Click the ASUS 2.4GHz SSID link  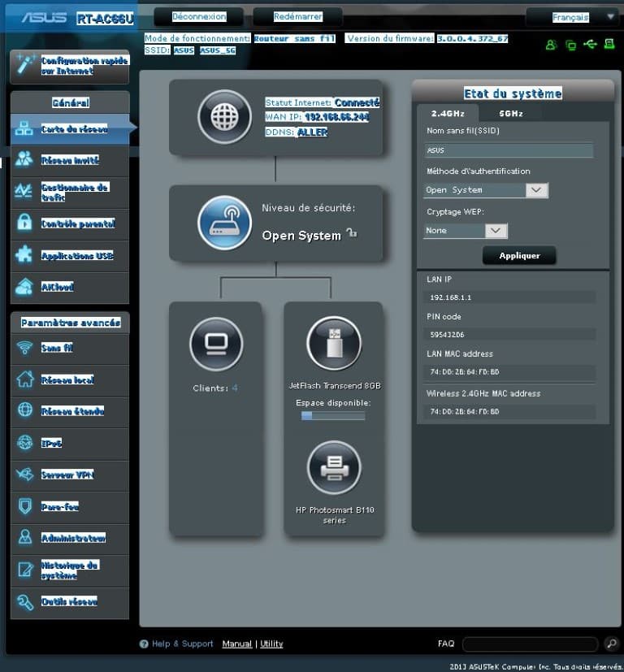[184, 50]
